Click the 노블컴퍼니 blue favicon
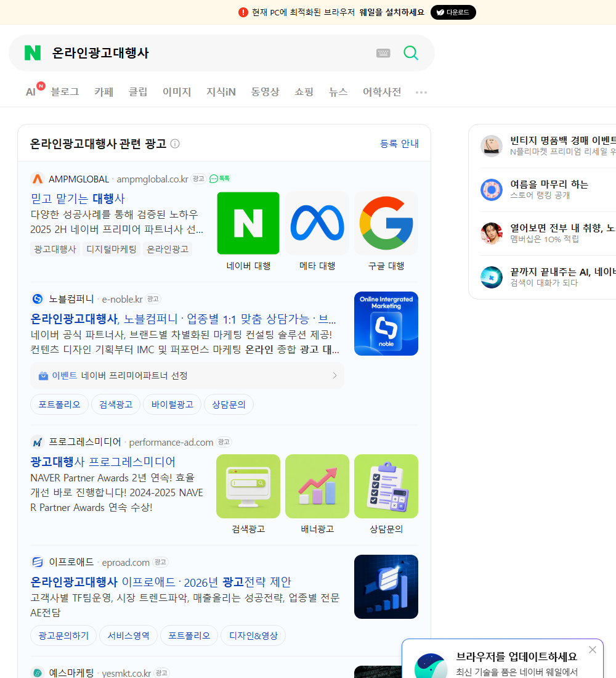 [x=38, y=299]
